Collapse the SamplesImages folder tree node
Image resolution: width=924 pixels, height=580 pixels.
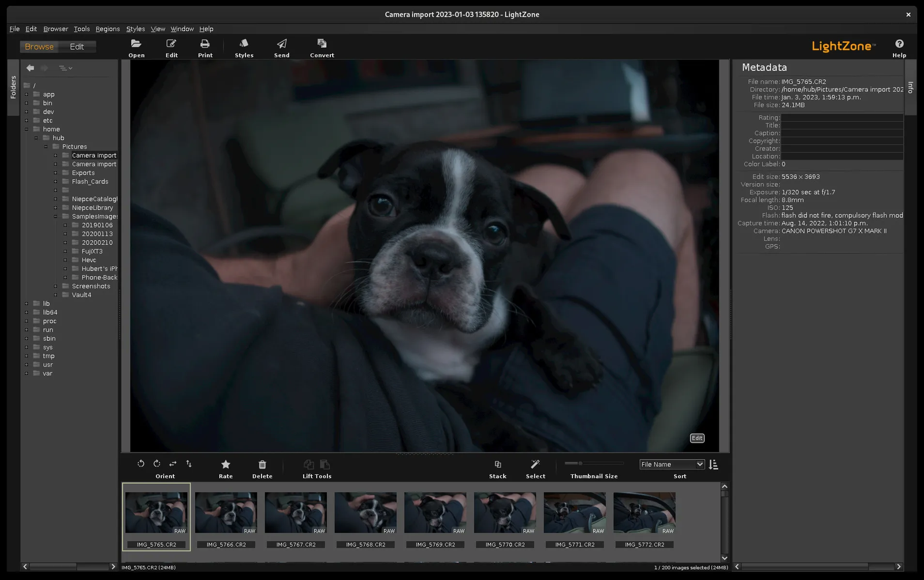point(56,217)
